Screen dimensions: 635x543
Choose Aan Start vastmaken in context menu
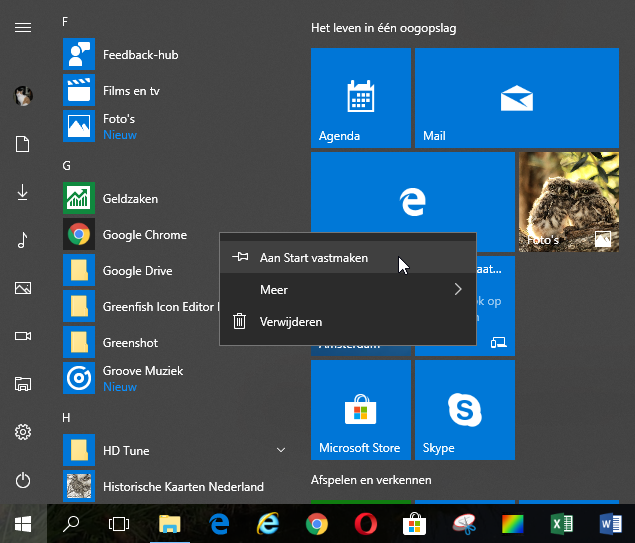click(348, 258)
